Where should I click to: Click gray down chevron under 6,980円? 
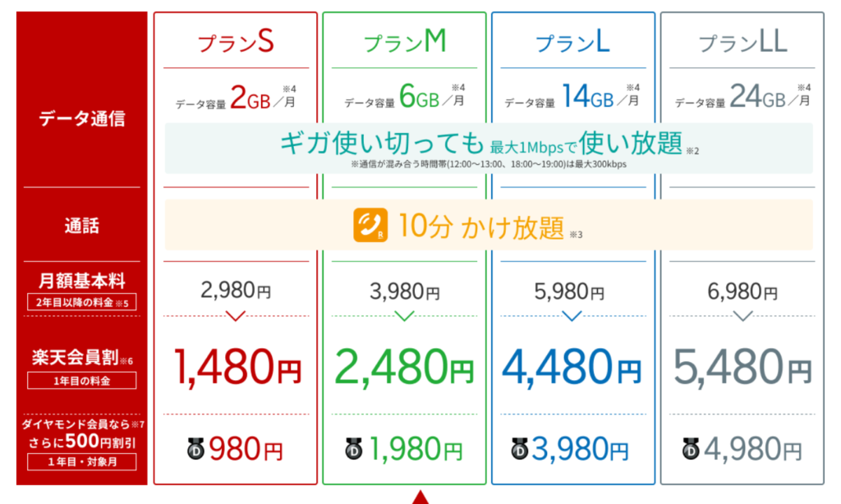(742, 316)
